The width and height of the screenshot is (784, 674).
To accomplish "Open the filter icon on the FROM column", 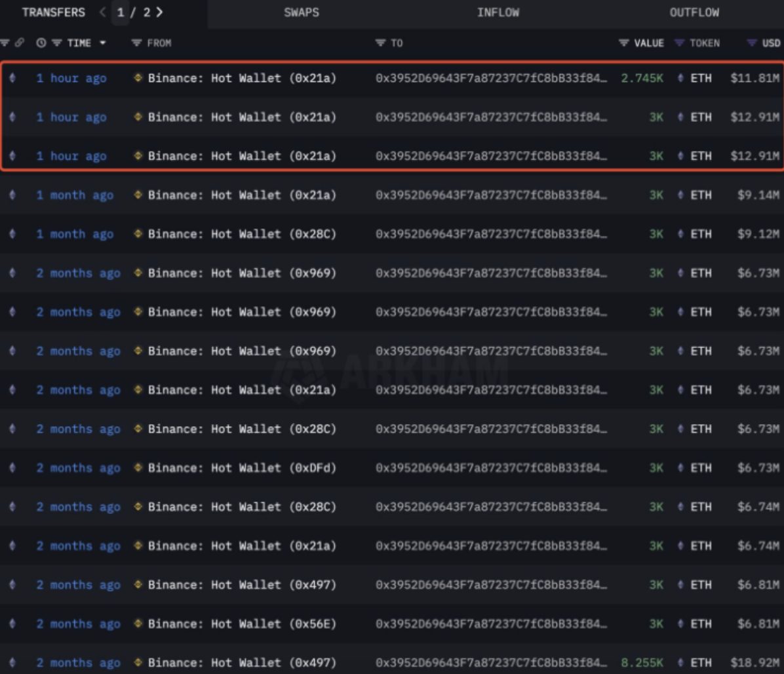I will click(x=136, y=43).
